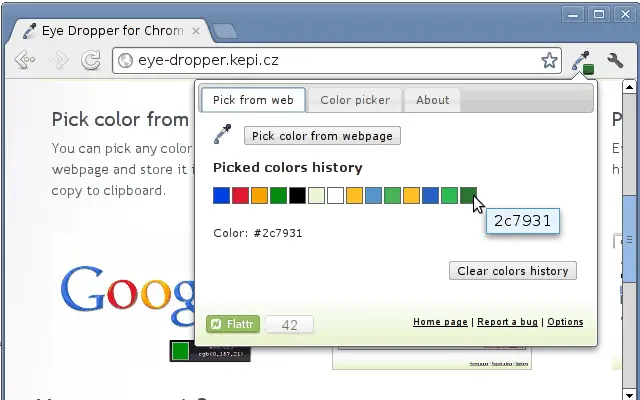This screenshot has height=400, width=640.
Task: Click the Pick color from webpage button
Action: pos(322,136)
